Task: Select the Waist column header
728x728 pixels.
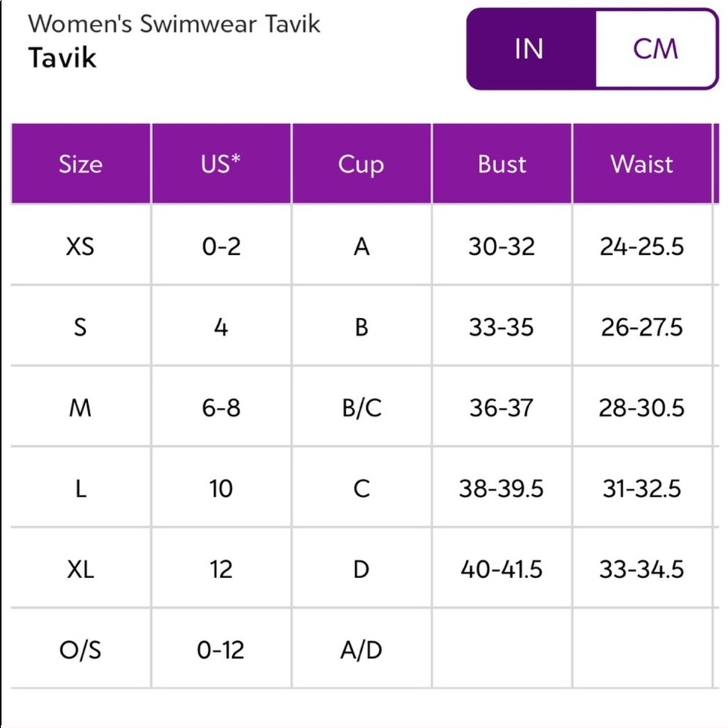Action: pos(642,163)
